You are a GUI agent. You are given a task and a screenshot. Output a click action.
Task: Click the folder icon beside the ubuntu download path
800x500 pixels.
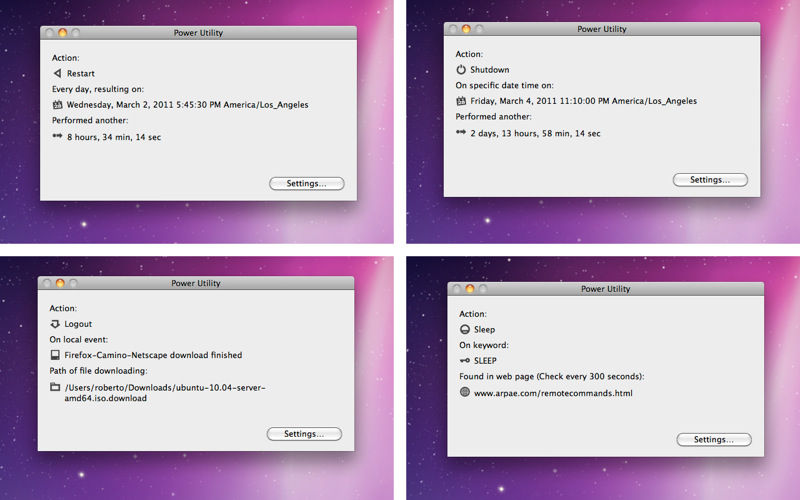click(55, 387)
